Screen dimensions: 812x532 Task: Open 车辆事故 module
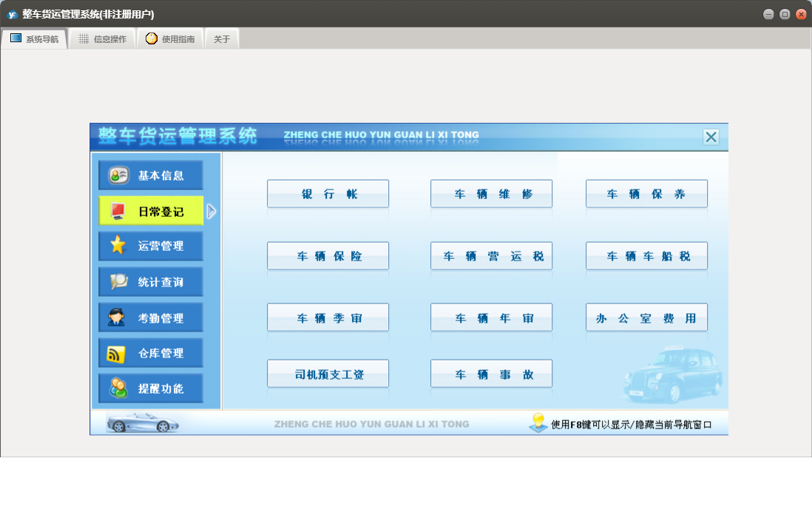coord(492,374)
